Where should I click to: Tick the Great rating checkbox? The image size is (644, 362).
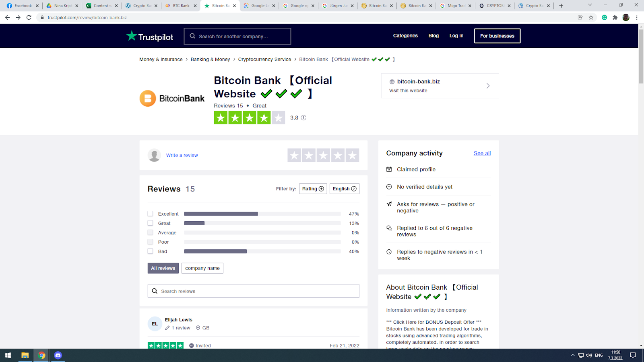point(150,223)
